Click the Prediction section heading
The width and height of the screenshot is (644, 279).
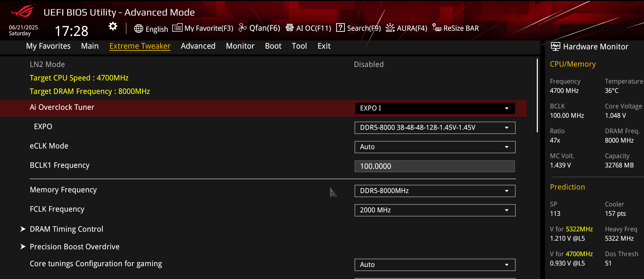[568, 187]
